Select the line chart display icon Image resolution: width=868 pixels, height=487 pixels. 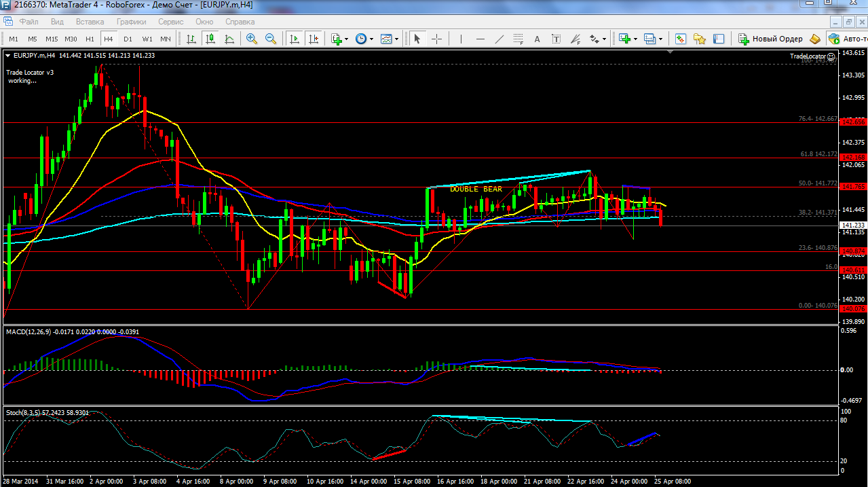click(230, 39)
